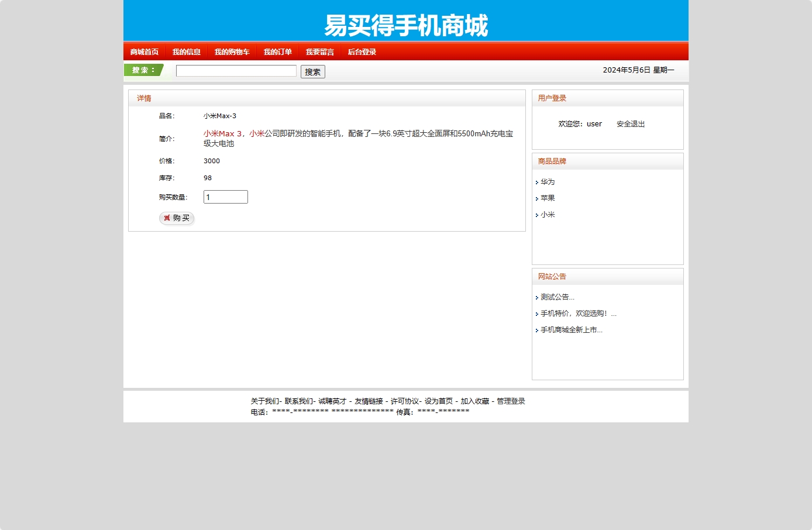Click 设为首页 in the footer
Viewport: 812px width, 530px height.
[x=436, y=401]
